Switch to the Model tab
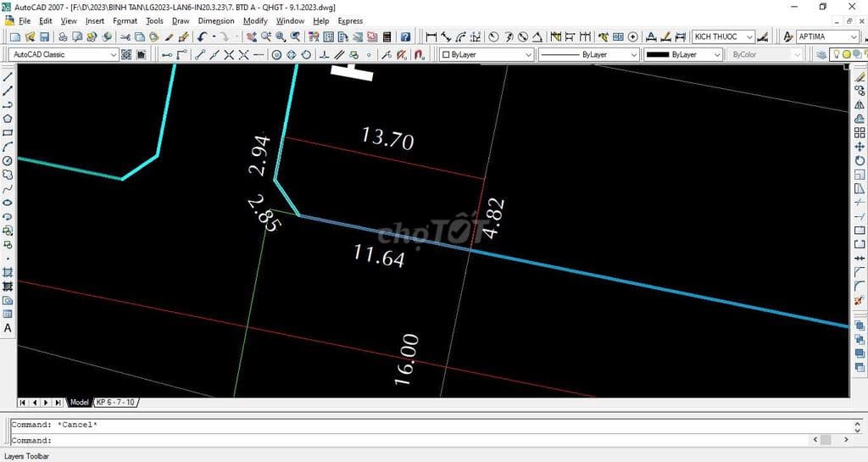Image resolution: width=868 pixels, height=462 pixels. pyautogui.click(x=79, y=403)
